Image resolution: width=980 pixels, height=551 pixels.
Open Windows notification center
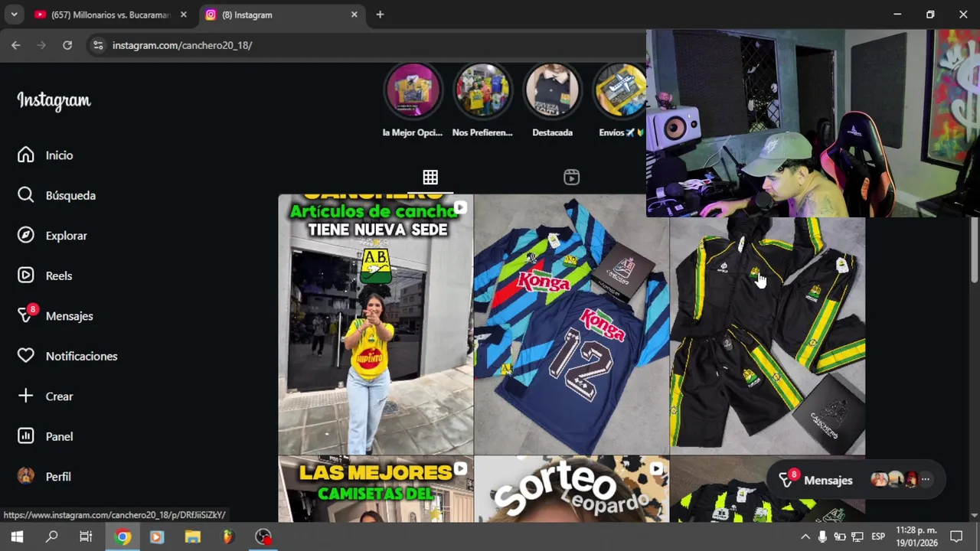point(956,536)
